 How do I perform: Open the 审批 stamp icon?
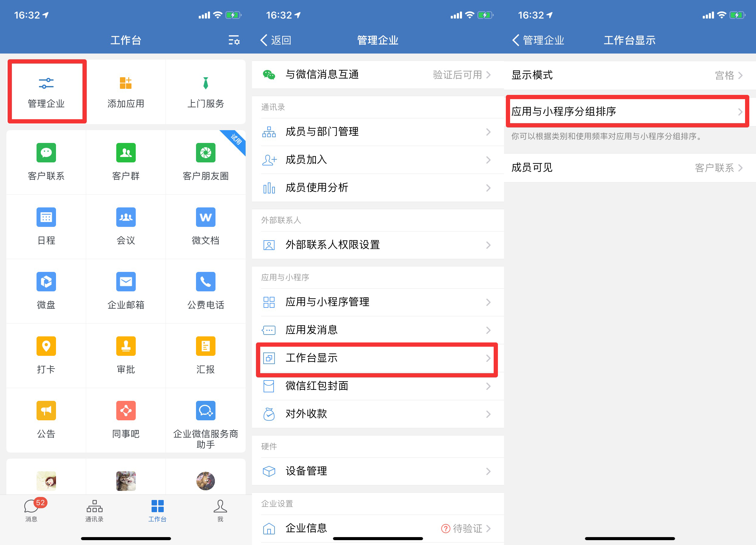pyautogui.click(x=126, y=346)
